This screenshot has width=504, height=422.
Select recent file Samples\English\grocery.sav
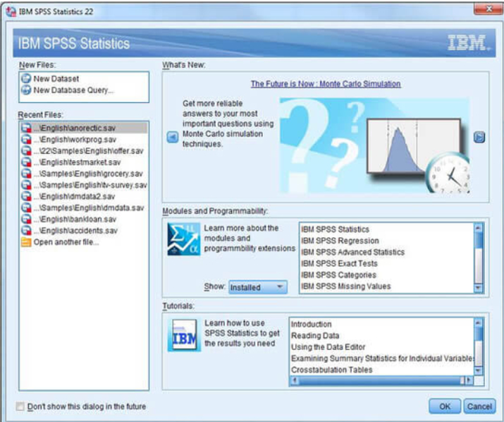pos(85,174)
